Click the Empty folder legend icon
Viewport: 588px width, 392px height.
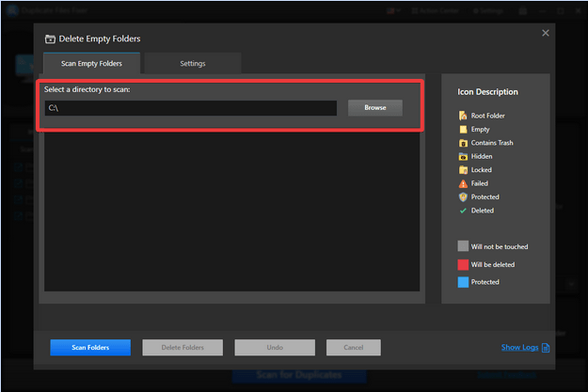[x=463, y=130]
